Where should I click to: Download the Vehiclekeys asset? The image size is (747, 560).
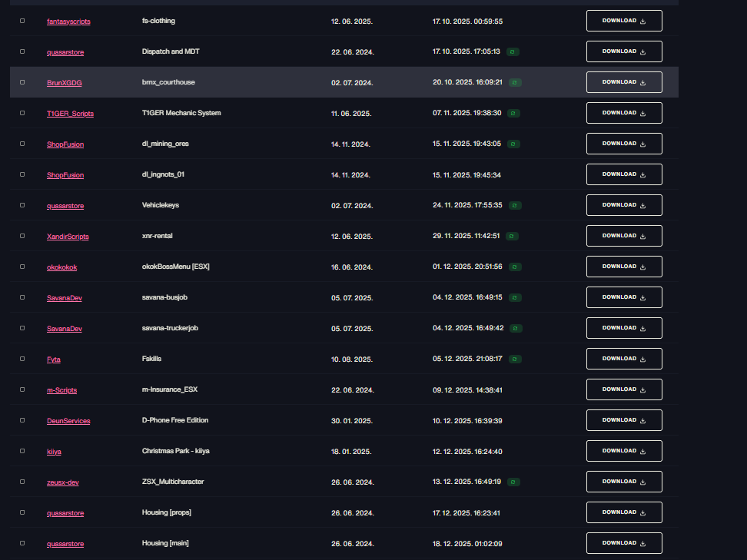624,205
